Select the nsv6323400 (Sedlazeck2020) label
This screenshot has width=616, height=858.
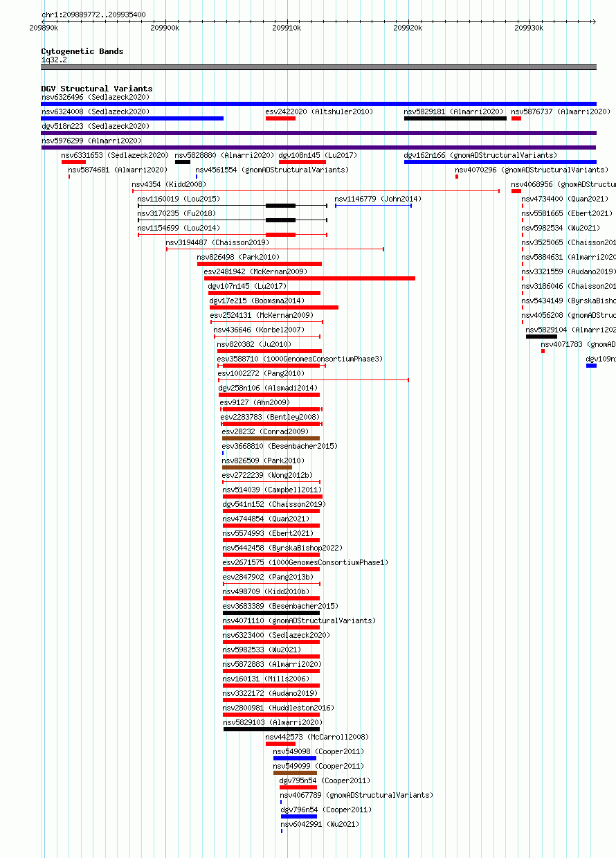tap(276, 635)
